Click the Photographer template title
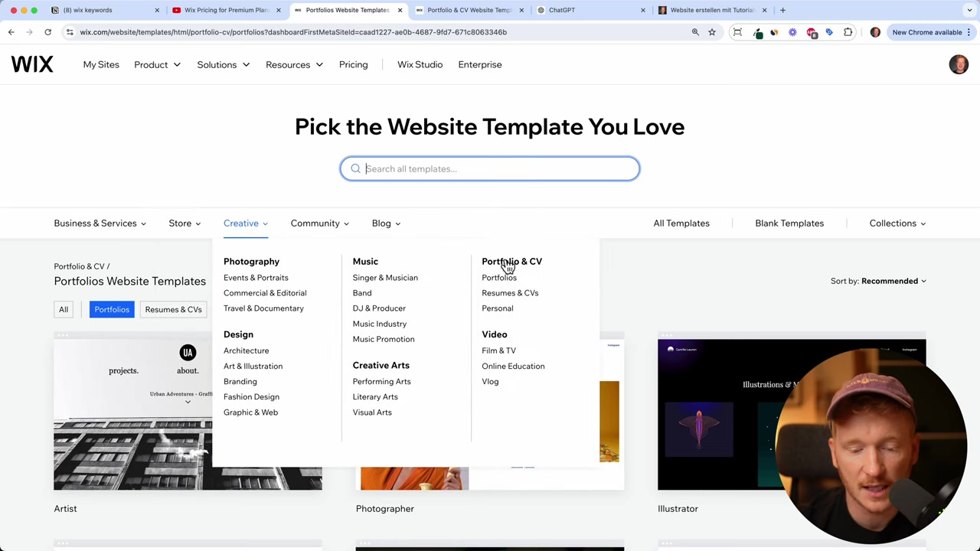This screenshot has height=551, width=980. pyautogui.click(x=384, y=509)
